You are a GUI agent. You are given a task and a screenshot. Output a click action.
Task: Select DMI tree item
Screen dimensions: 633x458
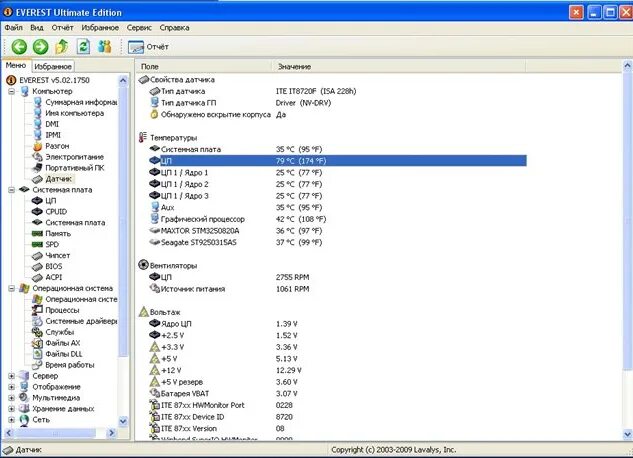pyautogui.click(x=52, y=124)
